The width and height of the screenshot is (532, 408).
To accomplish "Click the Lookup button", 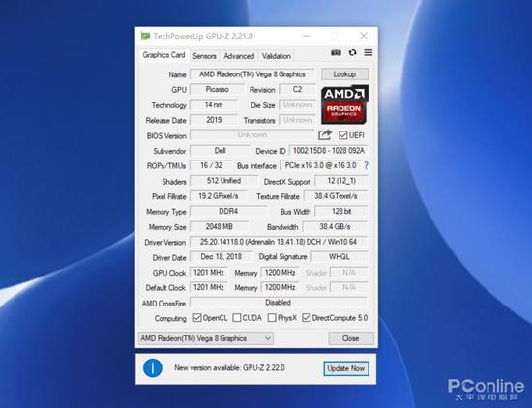I will tap(344, 74).
